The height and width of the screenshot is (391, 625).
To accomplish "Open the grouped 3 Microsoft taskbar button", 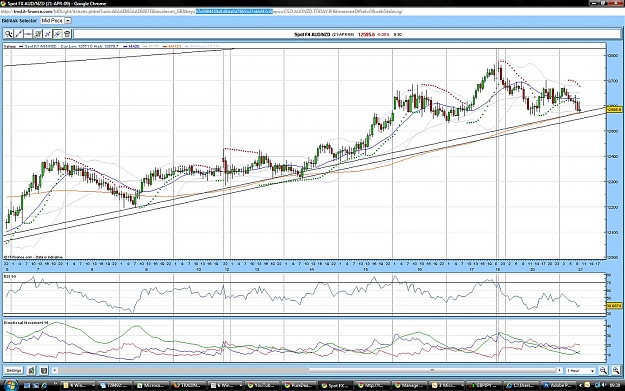I will [x=448, y=385].
